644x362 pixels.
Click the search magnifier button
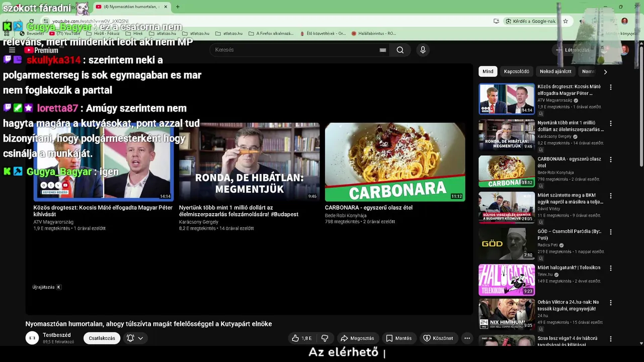[400, 50]
